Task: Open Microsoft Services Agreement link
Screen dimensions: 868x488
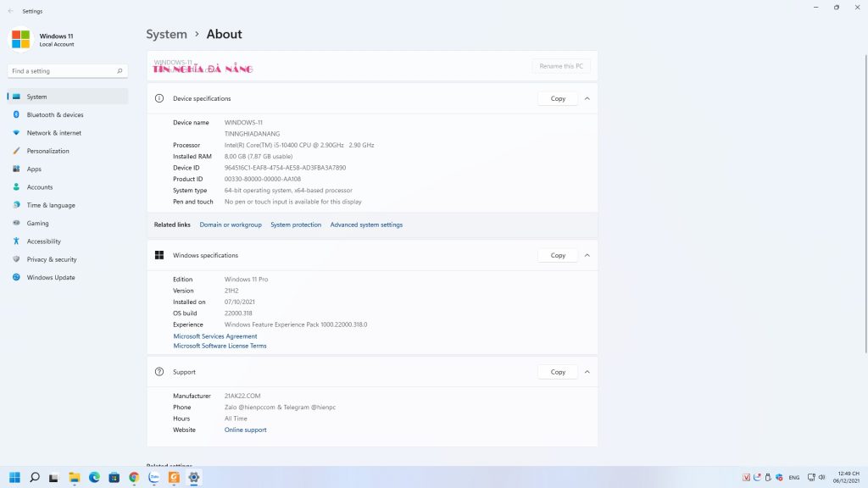Action: point(215,335)
